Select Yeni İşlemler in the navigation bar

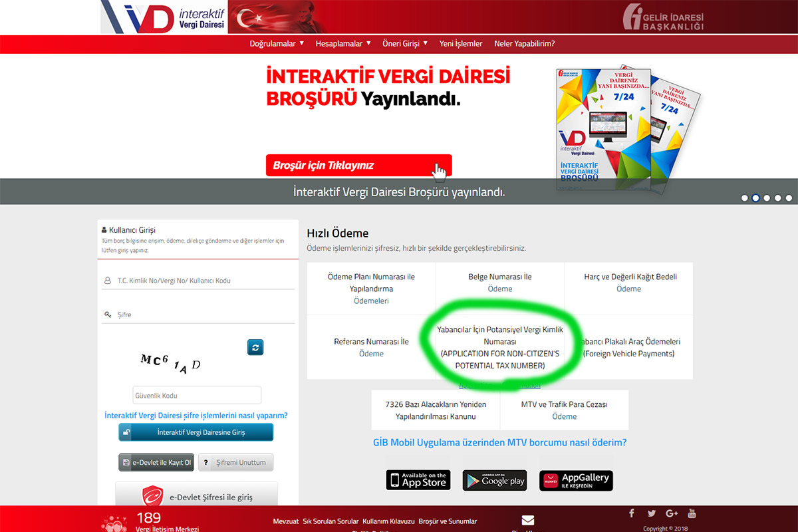[460, 43]
